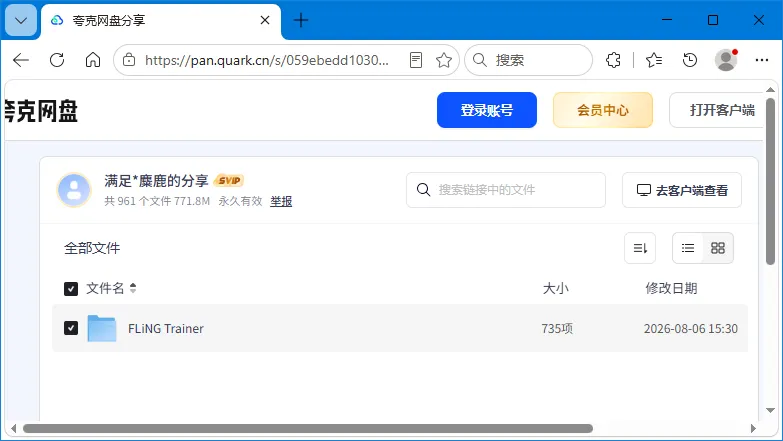Click the scroll-up arrow
This screenshot has height=441, width=783.
[771, 90]
